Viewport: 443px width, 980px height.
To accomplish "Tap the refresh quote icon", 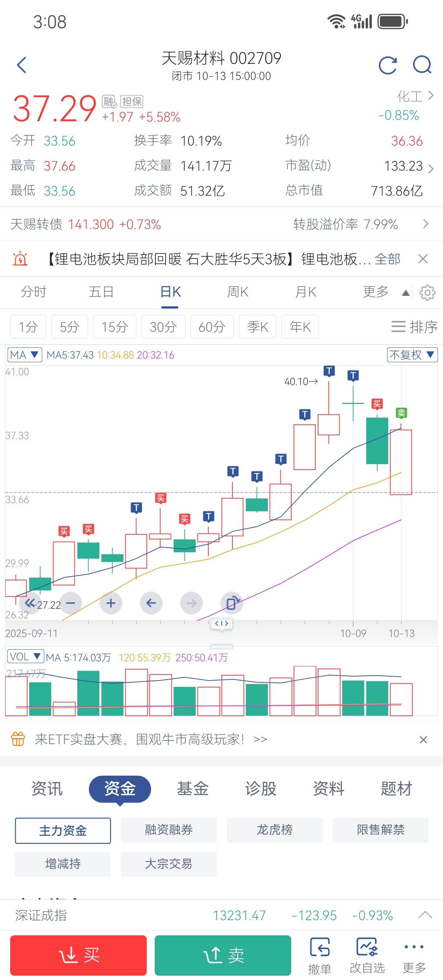I will pyautogui.click(x=387, y=65).
